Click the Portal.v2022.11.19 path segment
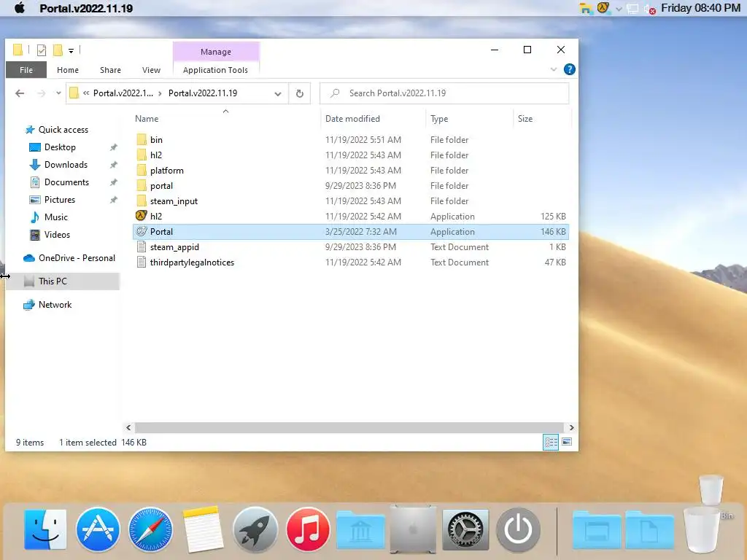This screenshot has height=560, width=747. pyautogui.click(x=203, y=93)
